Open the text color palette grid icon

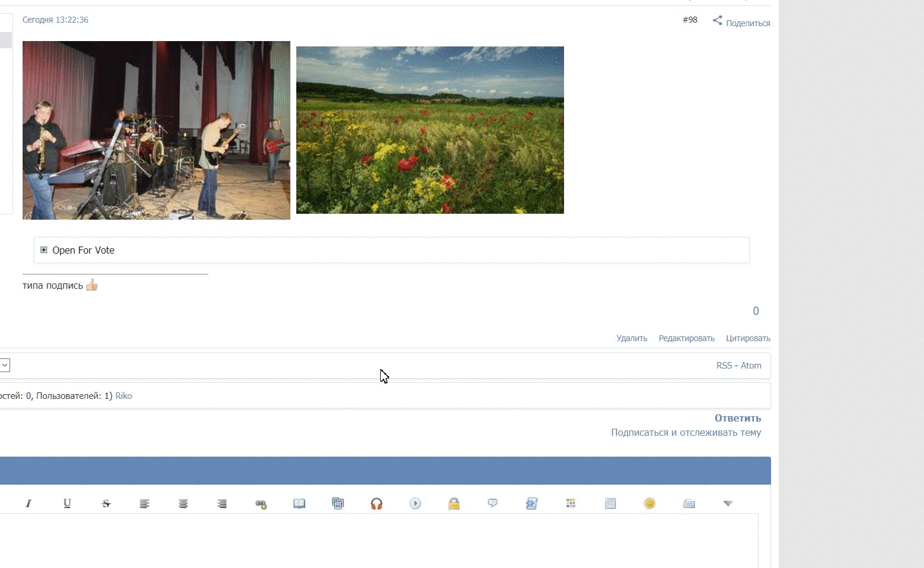click(x=571, y=504)
